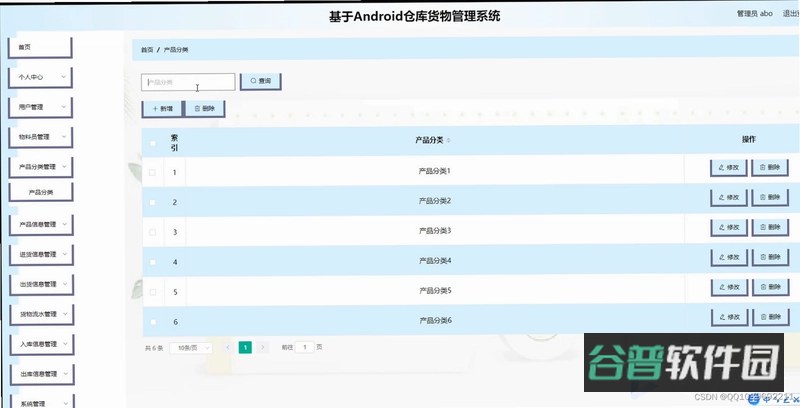Click 删除 for 产品分类3 row

[770, 227]
